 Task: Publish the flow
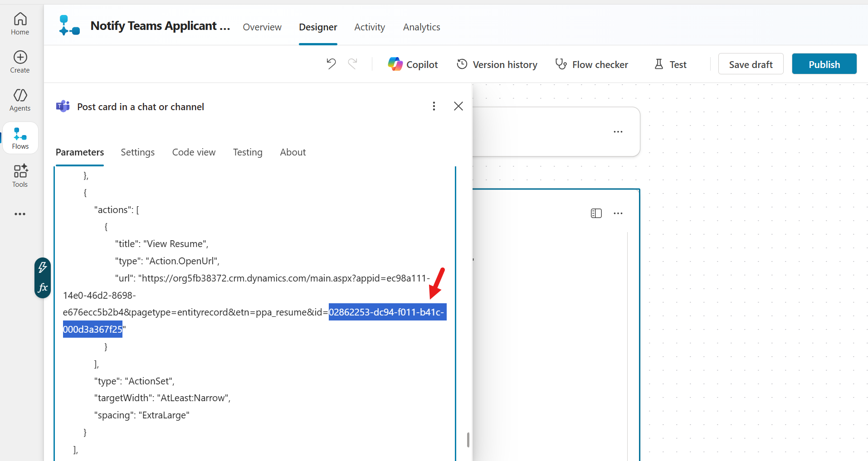(824, 64)
